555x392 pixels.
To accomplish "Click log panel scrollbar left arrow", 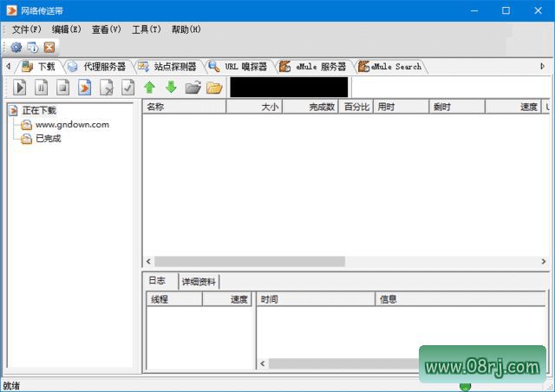I will 263,363.
